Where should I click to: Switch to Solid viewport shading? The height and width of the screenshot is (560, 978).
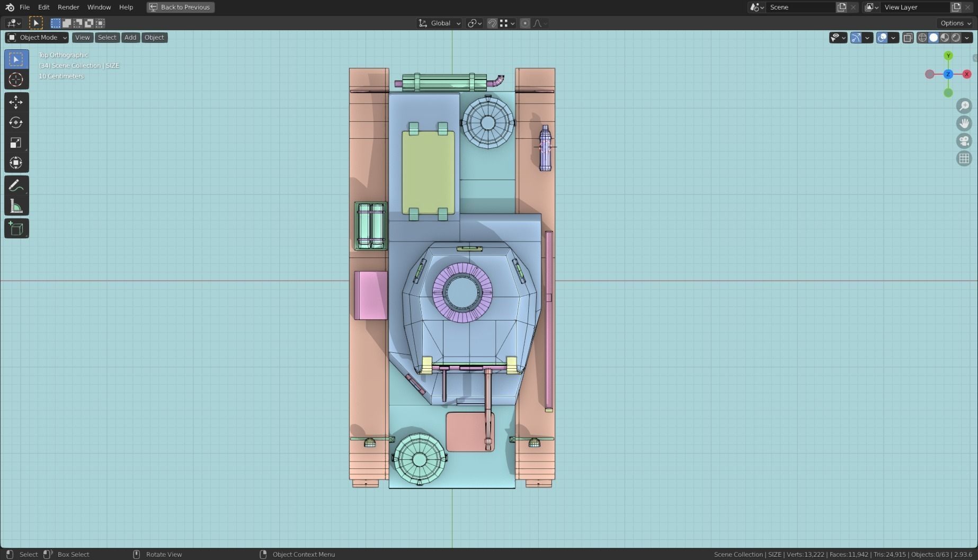click(x=933, y=37)
